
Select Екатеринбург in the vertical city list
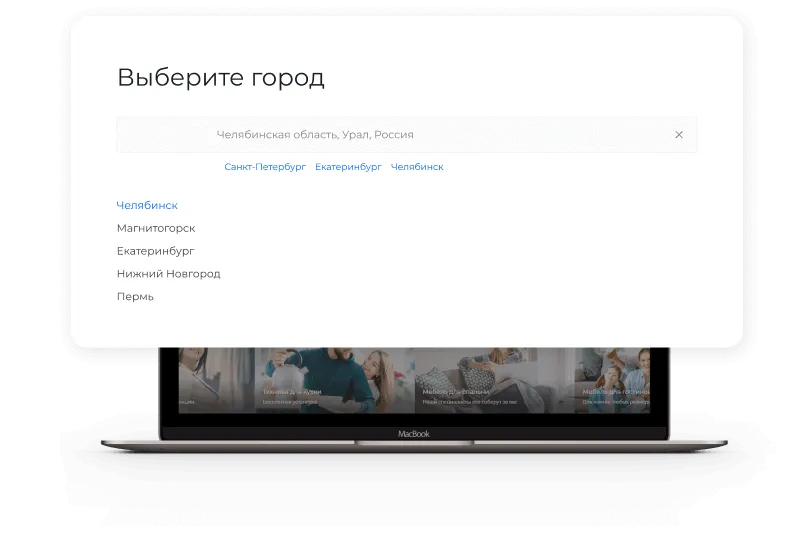[155, 251]
